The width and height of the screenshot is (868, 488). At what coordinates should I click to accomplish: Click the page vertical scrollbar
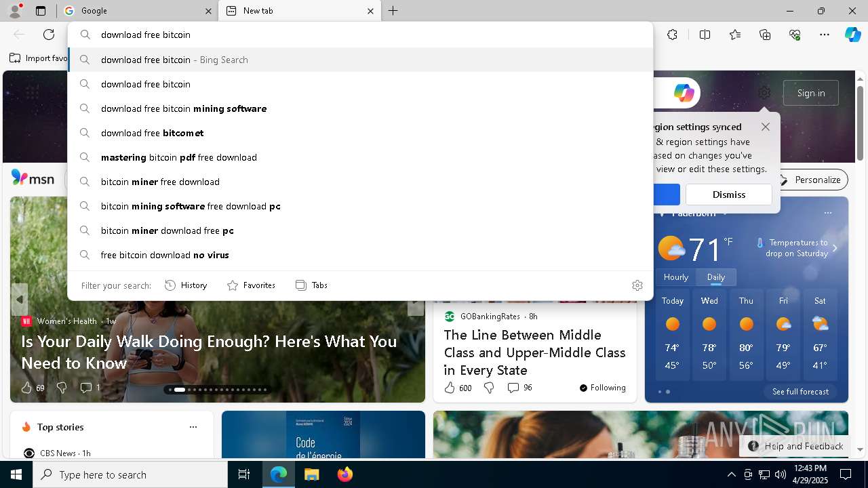point(860,122)
